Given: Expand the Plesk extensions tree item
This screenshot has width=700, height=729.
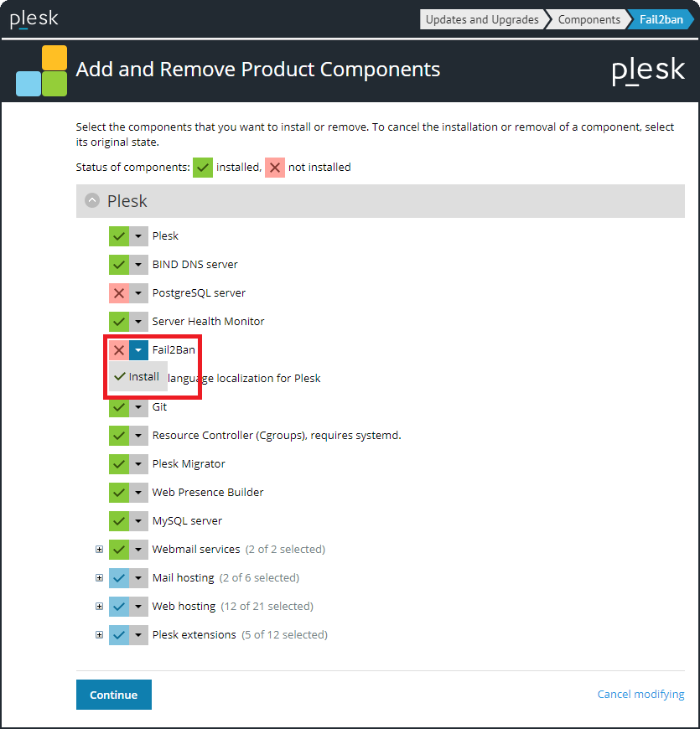Looking at the screenshot, I should [99, 634].
